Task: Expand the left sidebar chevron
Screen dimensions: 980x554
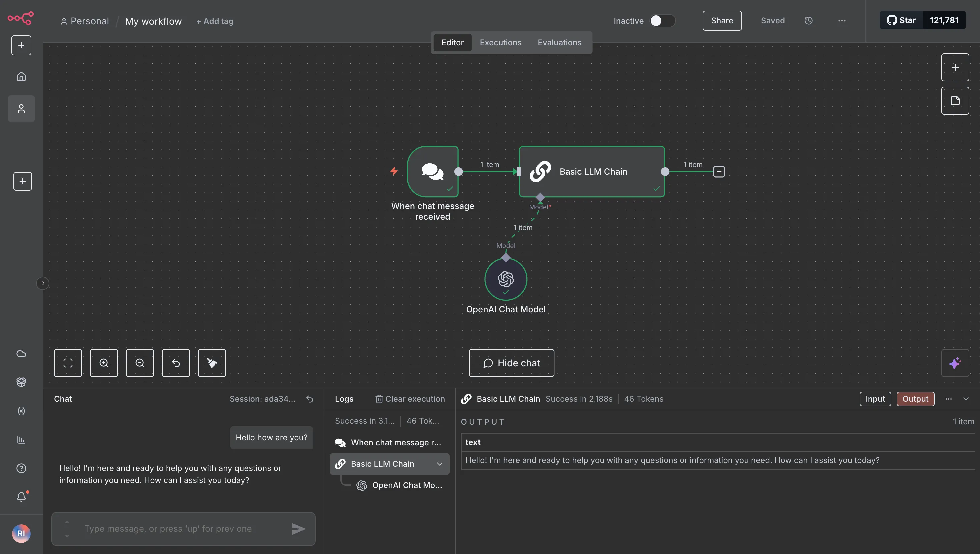Action: (x=43, y=283)
